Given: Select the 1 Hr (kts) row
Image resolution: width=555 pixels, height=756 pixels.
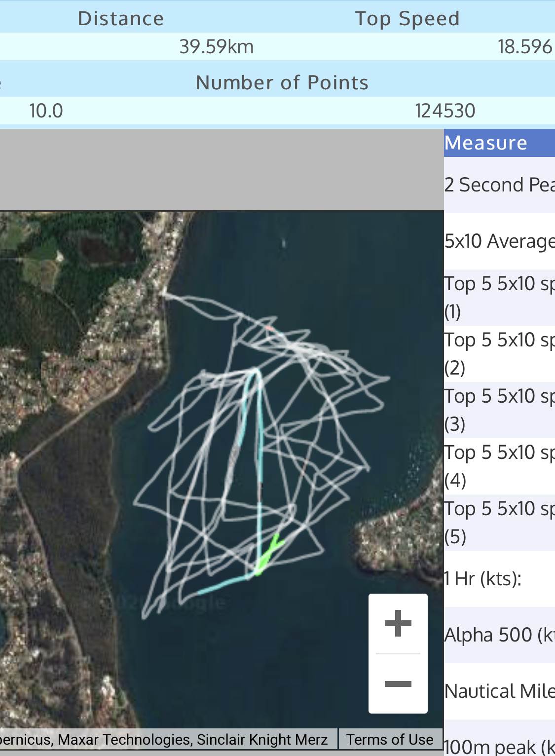Looking at the screenshot, I should [x=499, y=579].
